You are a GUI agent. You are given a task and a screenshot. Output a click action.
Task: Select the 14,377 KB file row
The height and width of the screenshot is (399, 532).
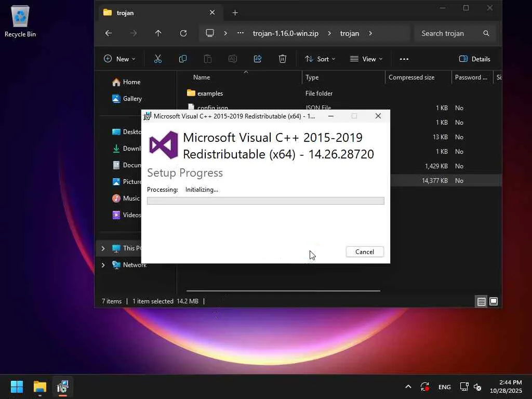446,180
